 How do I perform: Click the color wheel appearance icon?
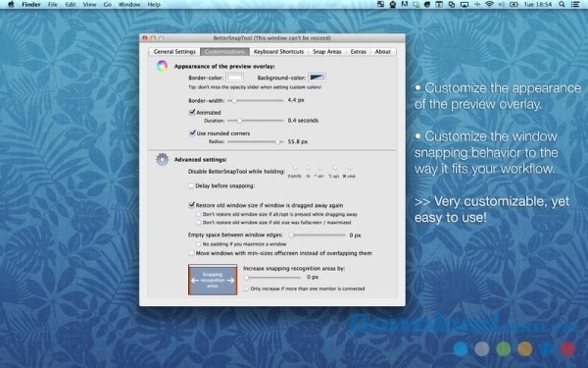pyautogui.click(x=162, y=66)
